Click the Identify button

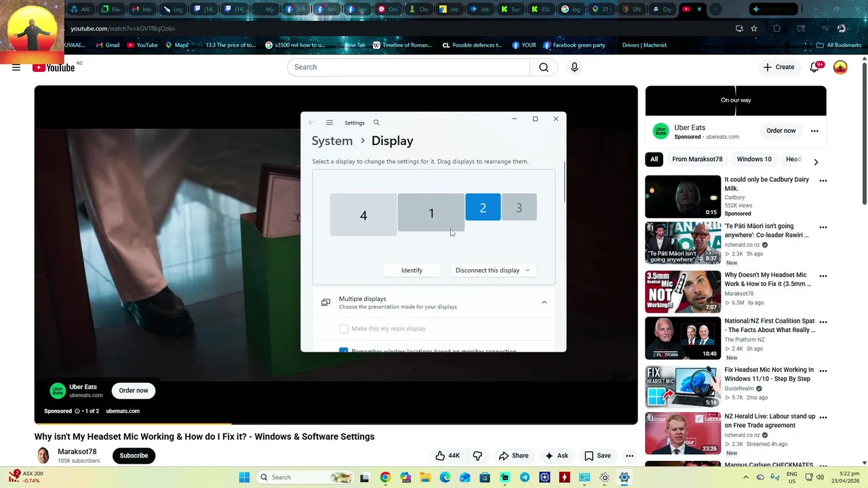pyautogui.click(x=412, y=270)
